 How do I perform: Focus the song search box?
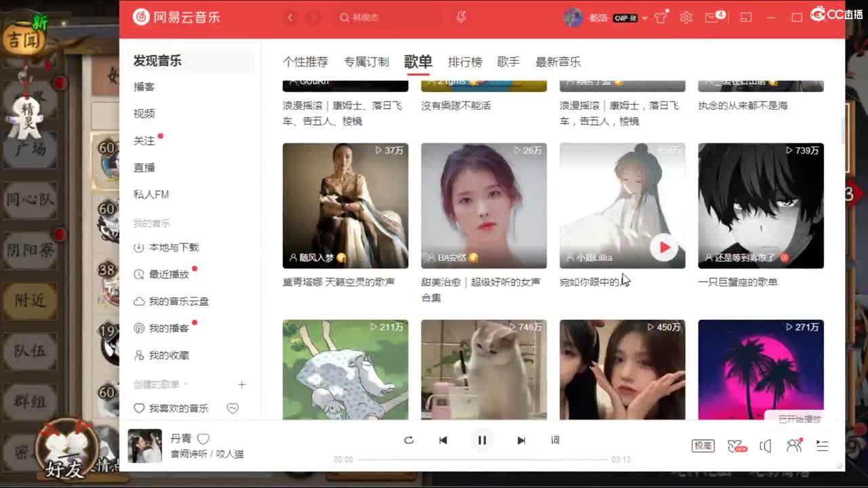tap(388, 18)
